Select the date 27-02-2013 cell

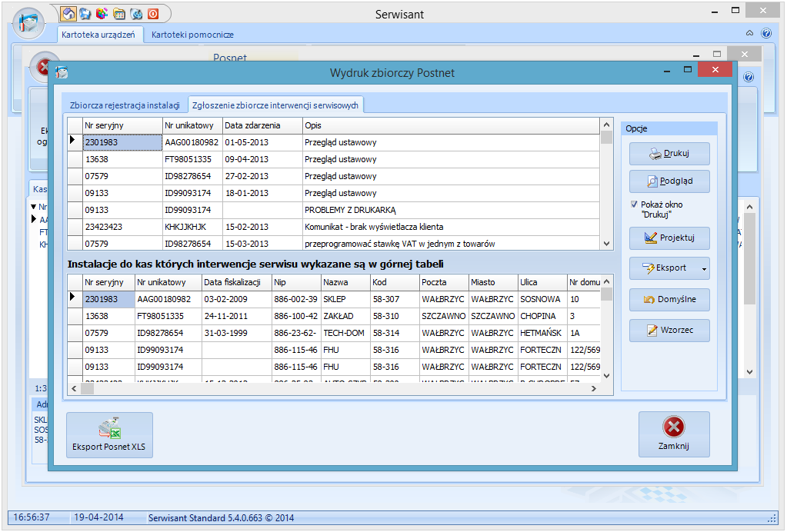[x=262, y=177]
